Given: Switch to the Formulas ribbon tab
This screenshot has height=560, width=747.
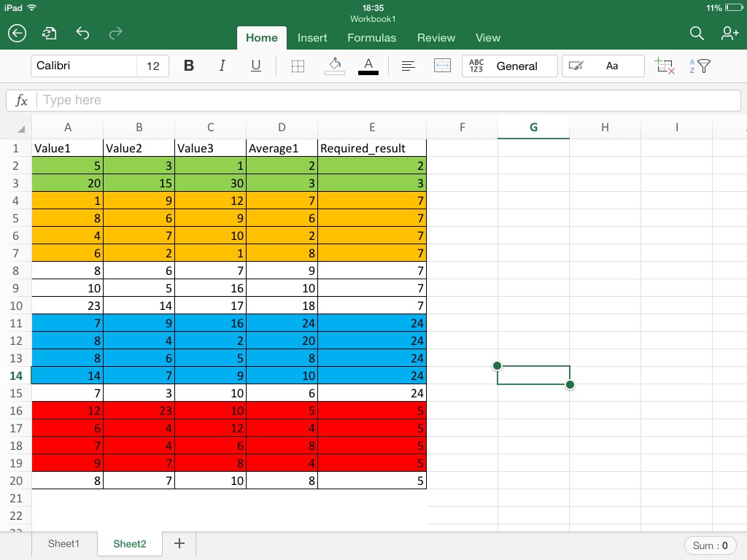Looking at the screenshot, I should pos(372,38).
